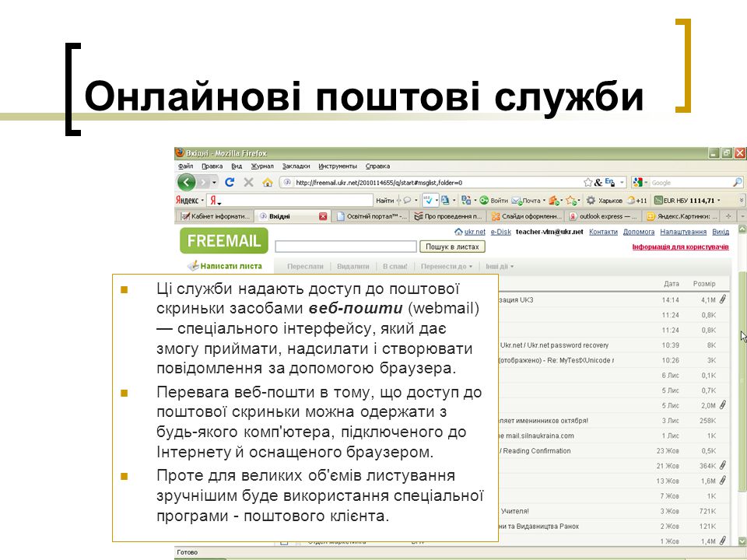Click the Yandex search input field
The height and width of the screenshot is (560, 747).
coord(290,201)
